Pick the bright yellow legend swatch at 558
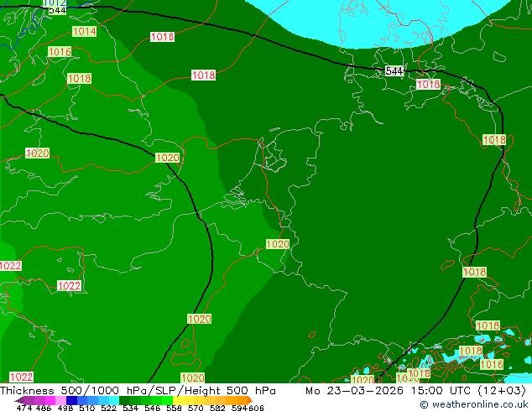This screenshot has height=411, width=532. click(x=178, y=400)
